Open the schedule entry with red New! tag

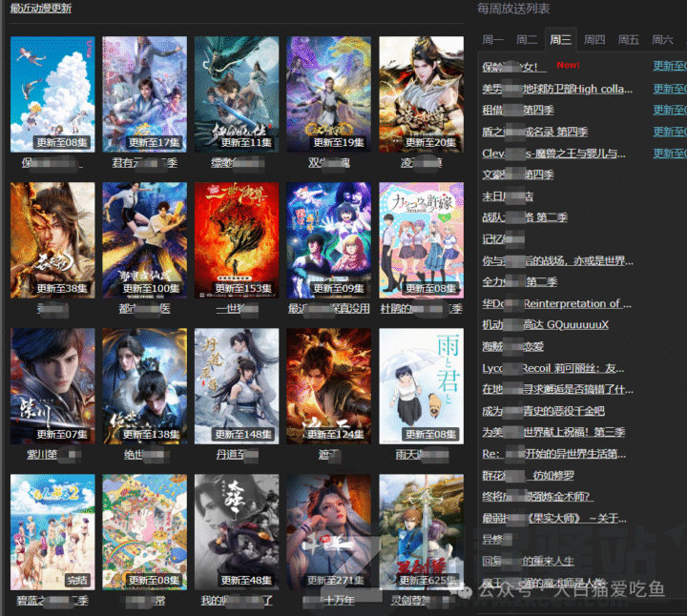click(515, 67)
